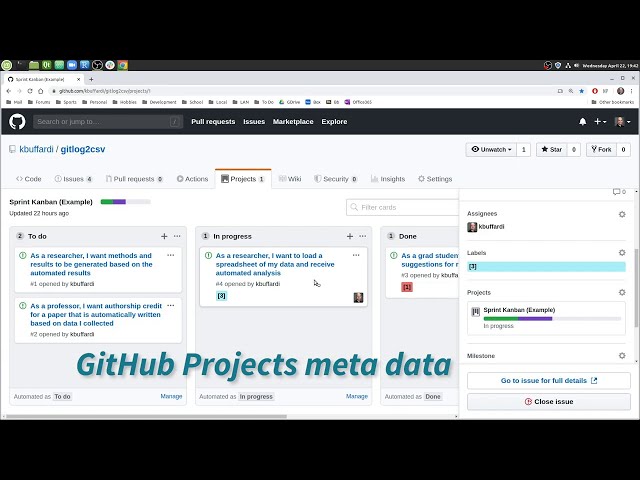Open the Issues repository tab
640x480 pixels.
[73, 179]
